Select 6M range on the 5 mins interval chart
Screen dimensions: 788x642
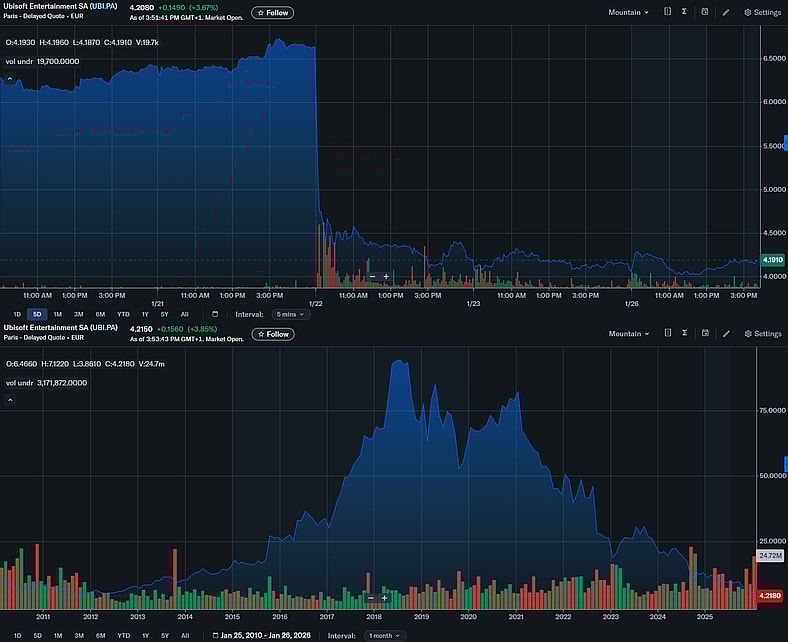101,314
